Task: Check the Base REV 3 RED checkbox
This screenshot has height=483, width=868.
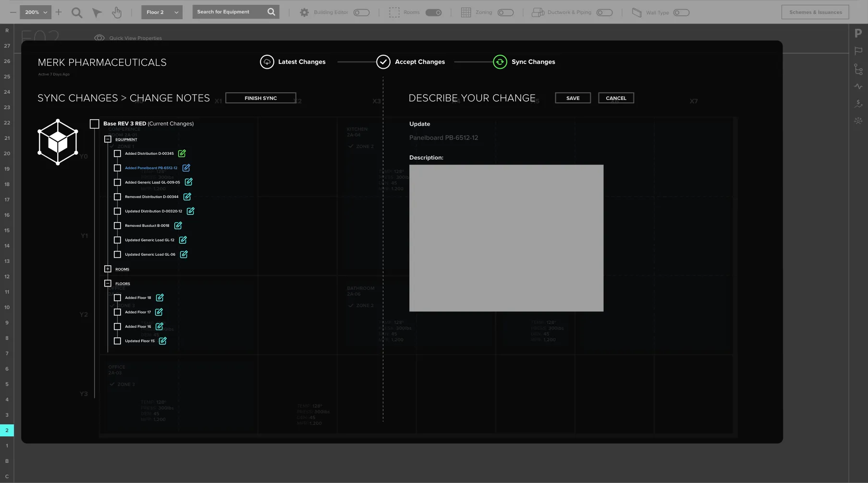Action: pos(95,124)
